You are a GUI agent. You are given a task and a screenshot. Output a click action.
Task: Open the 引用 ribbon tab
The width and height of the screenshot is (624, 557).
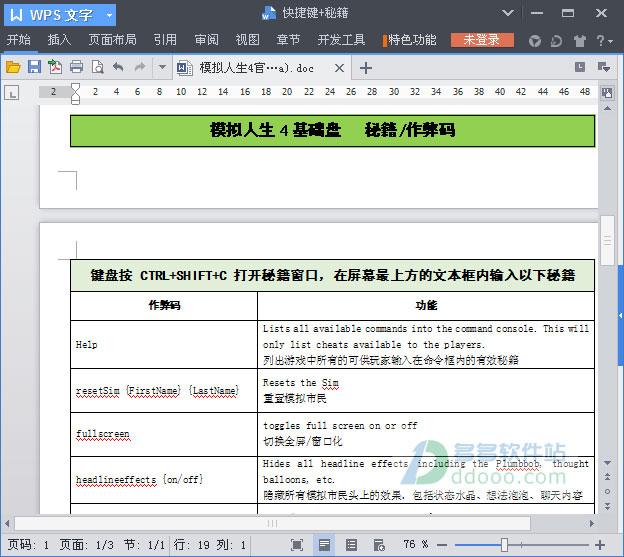[165, 40]
